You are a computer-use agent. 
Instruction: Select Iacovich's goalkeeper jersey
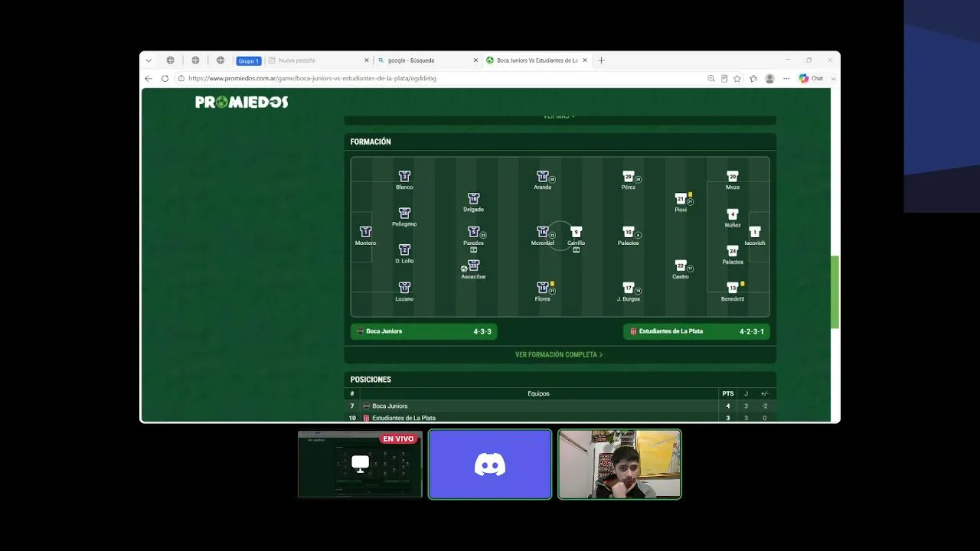[755, 232]
